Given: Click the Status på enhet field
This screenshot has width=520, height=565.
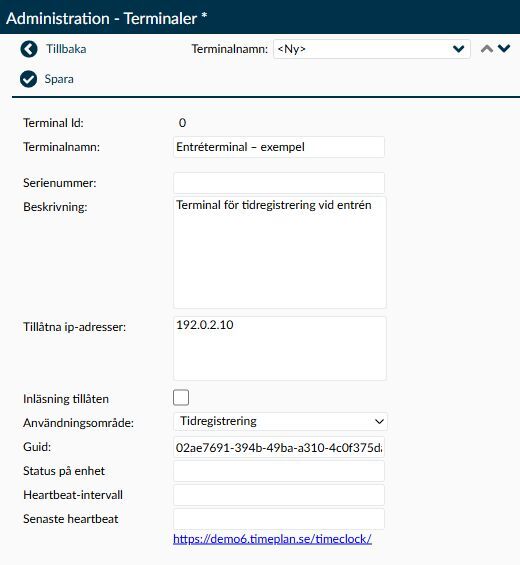Looking at the screenshot, I should point(279,471).
